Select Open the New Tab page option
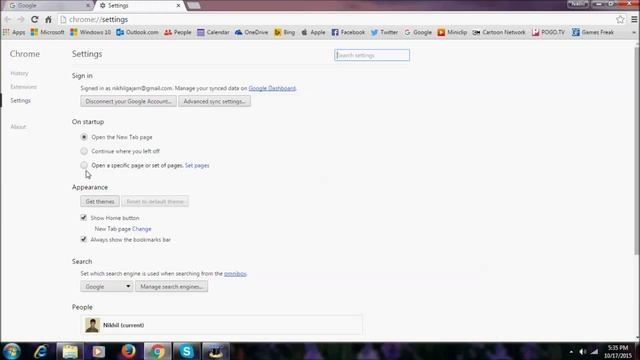 coord(84,137)
